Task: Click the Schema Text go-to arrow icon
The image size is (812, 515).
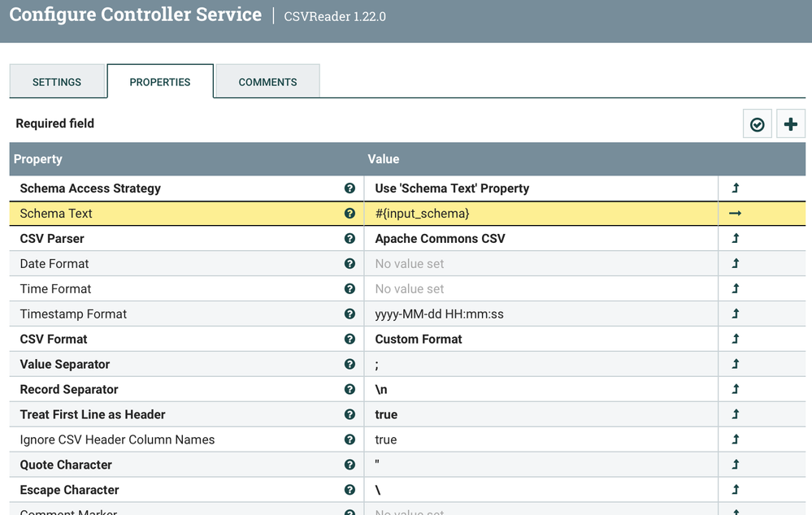Action: (x=735, y=214)
